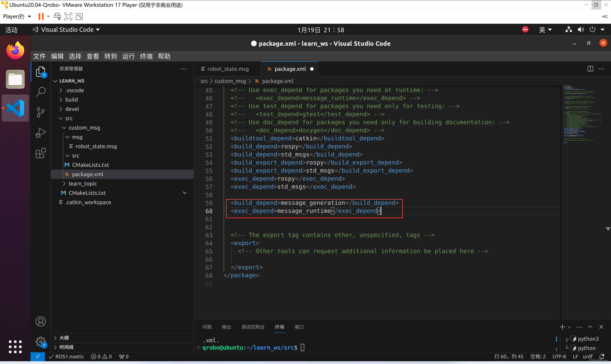Pause the virtual machine in VMware toolbar
The width and height of the screenshot is (611, 364).
click(41, 17)
